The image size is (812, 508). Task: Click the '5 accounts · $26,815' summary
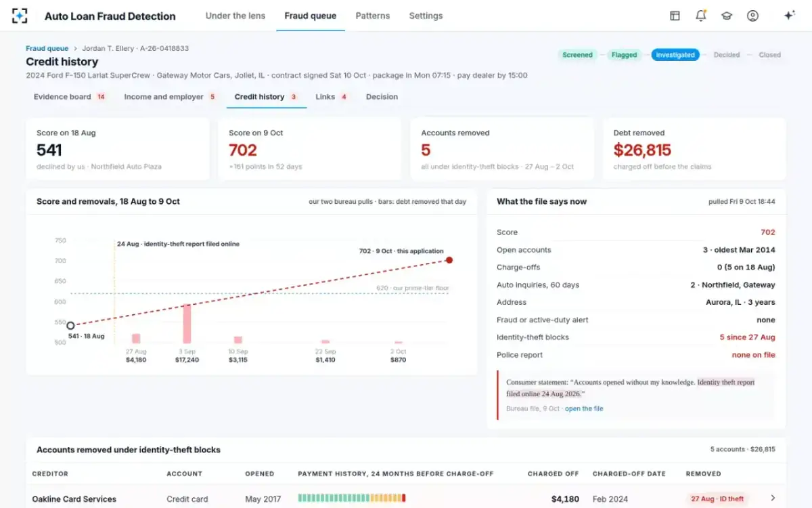click(x=743, y=450)
